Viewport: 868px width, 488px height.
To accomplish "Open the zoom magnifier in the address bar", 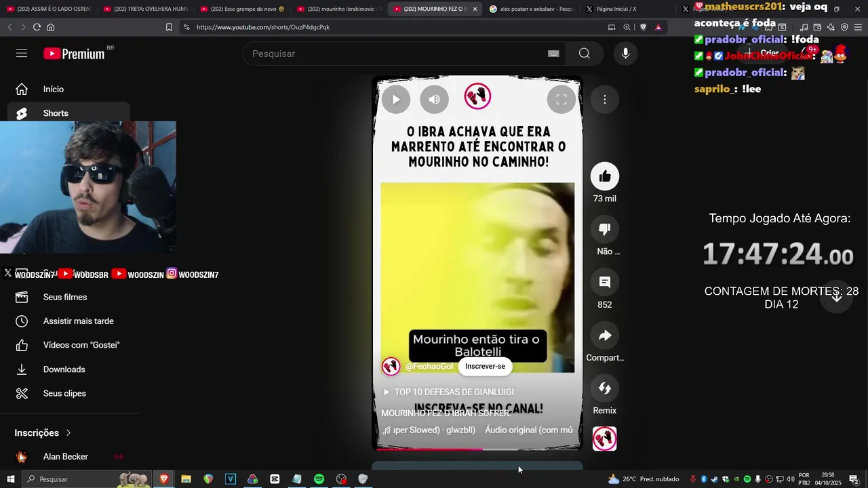I will tap(627, 27).
